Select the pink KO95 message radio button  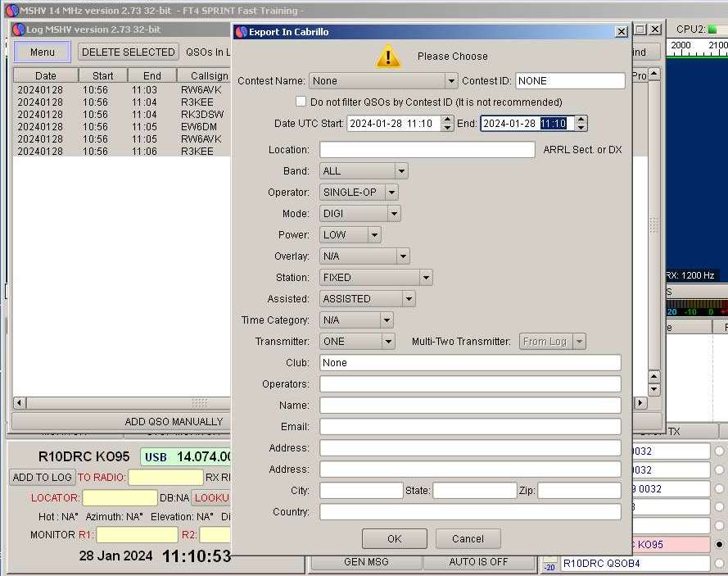[719, 544]
